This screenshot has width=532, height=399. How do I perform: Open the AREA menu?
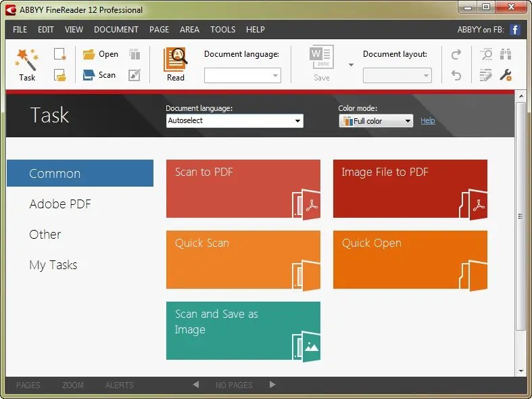click(190, 30)
